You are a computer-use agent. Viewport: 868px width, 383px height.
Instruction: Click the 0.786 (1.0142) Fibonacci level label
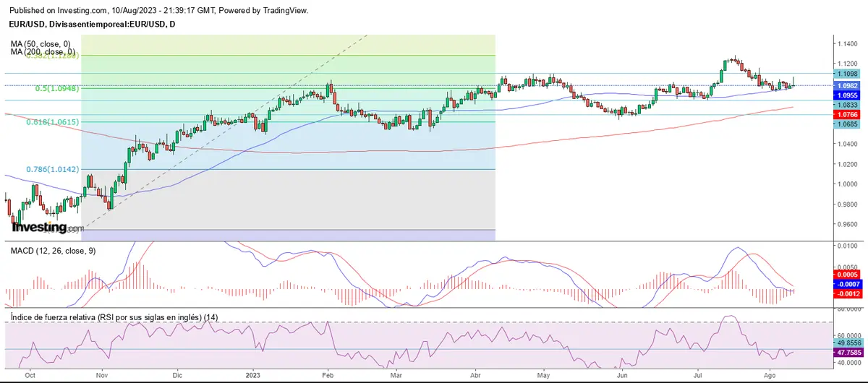pos(52,169)
